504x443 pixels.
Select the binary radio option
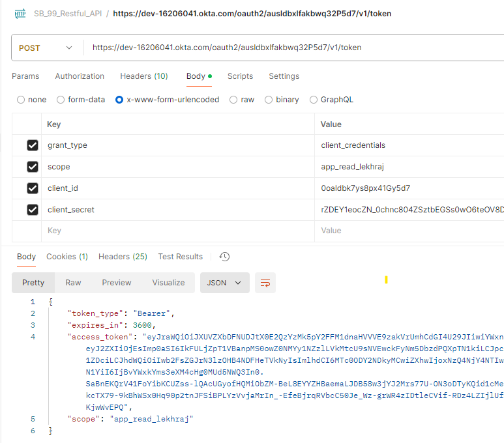pos(269,100)
